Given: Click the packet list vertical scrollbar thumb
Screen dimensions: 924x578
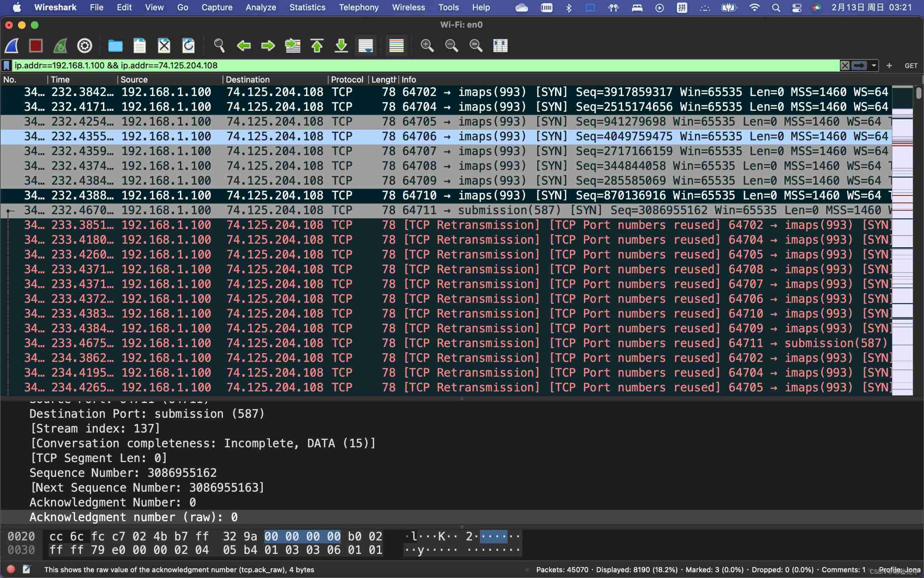Looking at the screenshot, I should point(918,93).
